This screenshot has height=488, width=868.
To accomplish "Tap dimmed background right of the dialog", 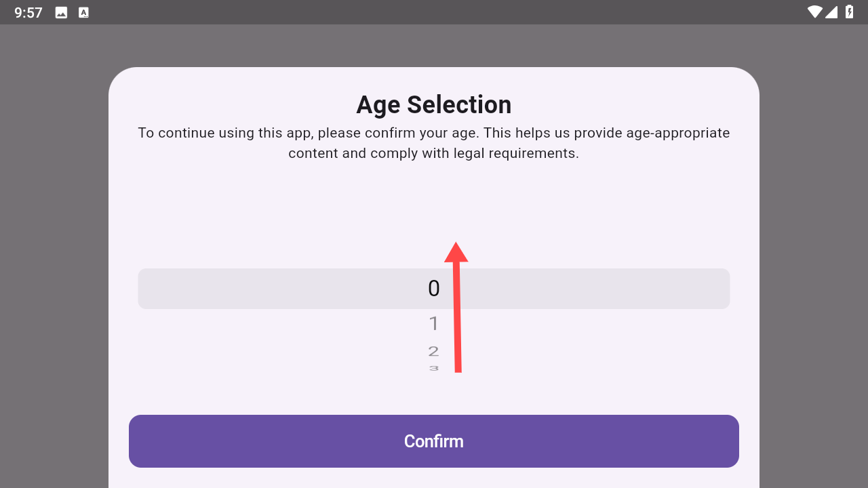I will [814, 258].
